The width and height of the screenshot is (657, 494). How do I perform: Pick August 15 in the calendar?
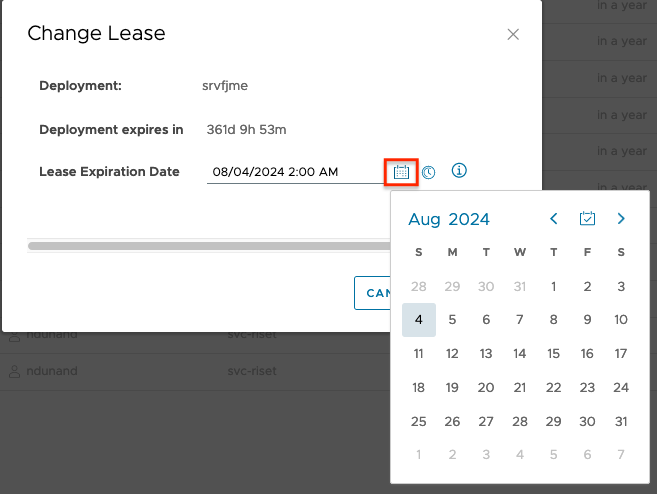point(553,354)
